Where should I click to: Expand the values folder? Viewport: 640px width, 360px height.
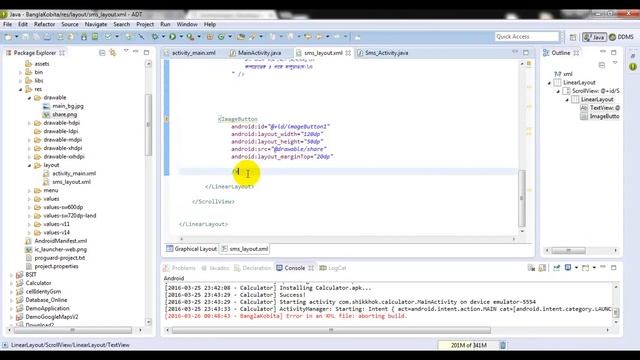[x=29, y=199]
